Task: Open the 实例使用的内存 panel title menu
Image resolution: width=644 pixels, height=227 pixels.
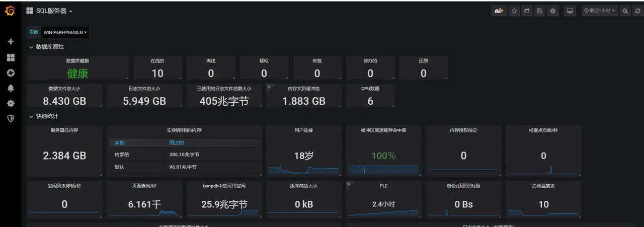Action: pos(184,130)
